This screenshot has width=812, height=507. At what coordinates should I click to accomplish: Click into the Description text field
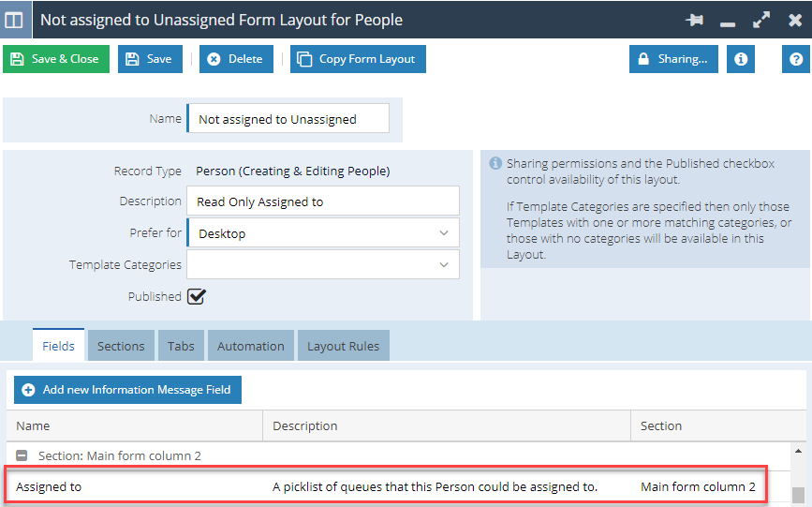click(x=322, y=201)
